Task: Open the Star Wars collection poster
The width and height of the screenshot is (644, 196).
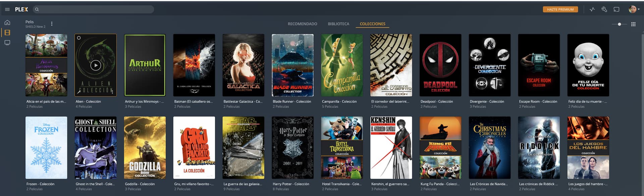Action: 244,148
